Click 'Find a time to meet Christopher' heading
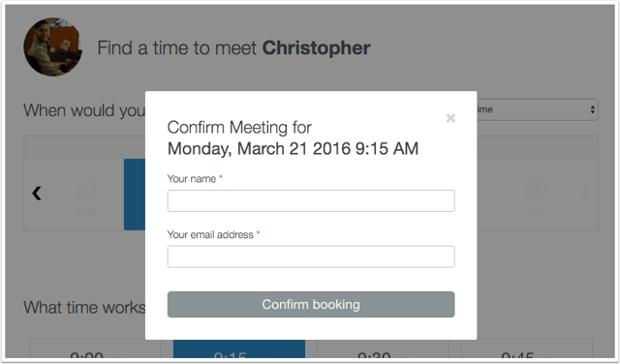Screen dimensions: 620x364 [234, 47]
